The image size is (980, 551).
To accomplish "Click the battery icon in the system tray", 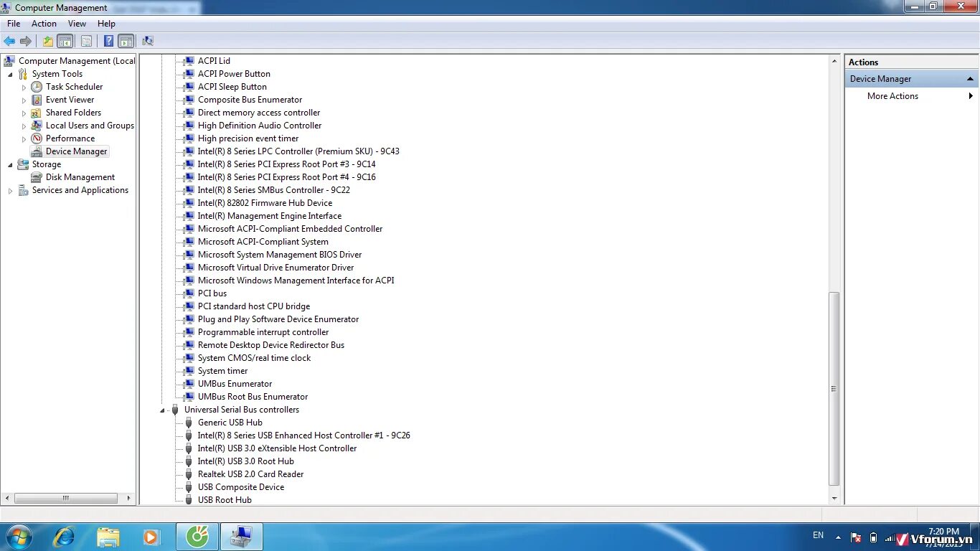I will 873,537.
